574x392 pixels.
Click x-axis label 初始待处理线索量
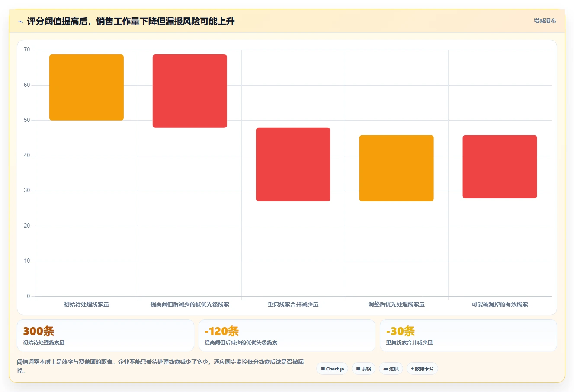(x=87, y=304)
